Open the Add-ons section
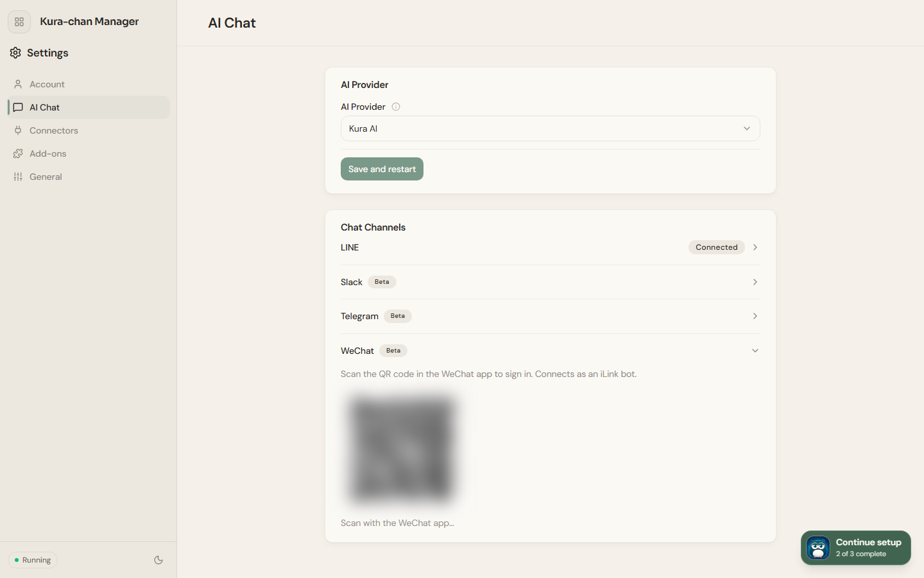Screen dimensions: 924x578 pyautogui.click(x=89, y=153)
